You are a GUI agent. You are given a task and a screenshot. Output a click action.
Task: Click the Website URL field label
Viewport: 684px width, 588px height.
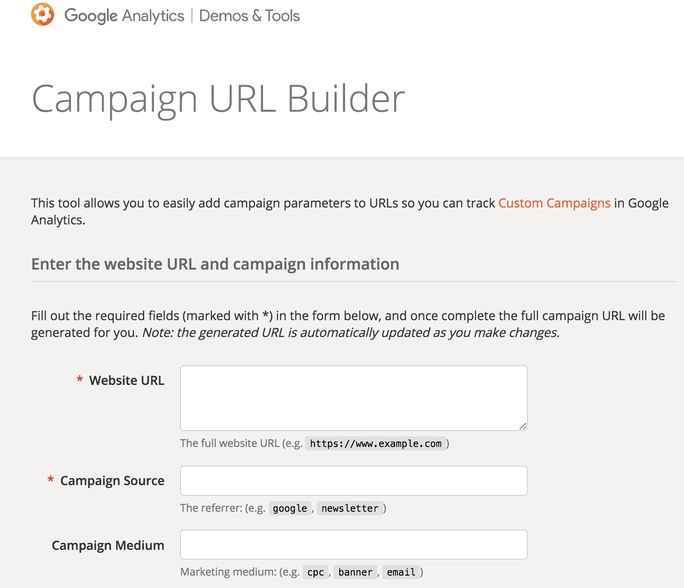pos(127,380)
